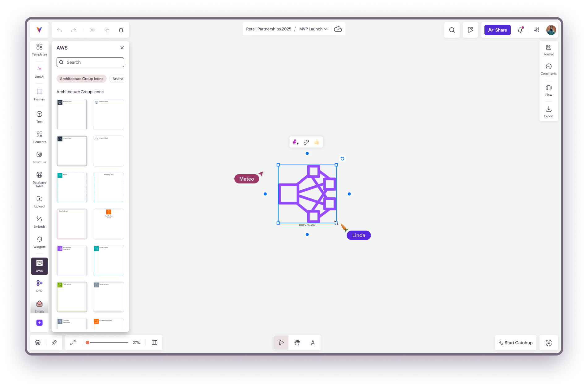Pick the Region group thumbnail
The width and height of the screenshot is (588, 388).
click(x=72, y=188)
